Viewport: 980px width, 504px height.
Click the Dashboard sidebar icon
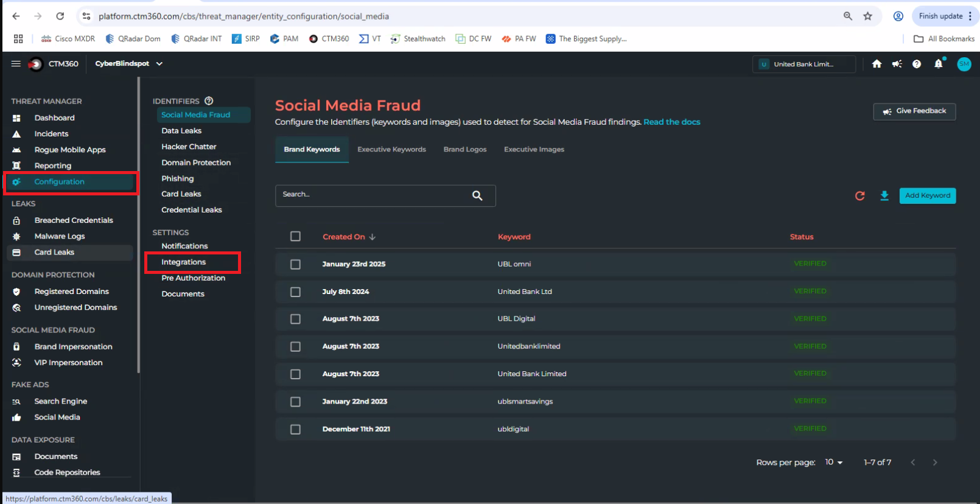pos(16,118)
